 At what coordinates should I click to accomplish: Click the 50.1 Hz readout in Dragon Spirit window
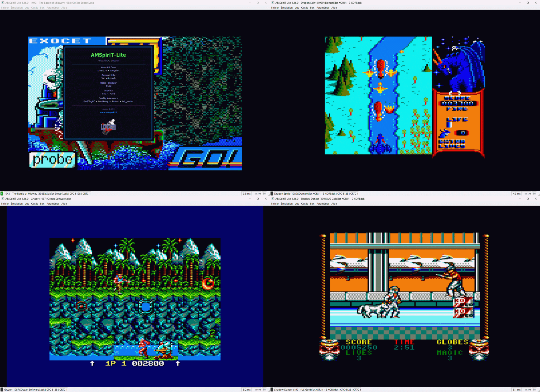(x=528, y=194)
